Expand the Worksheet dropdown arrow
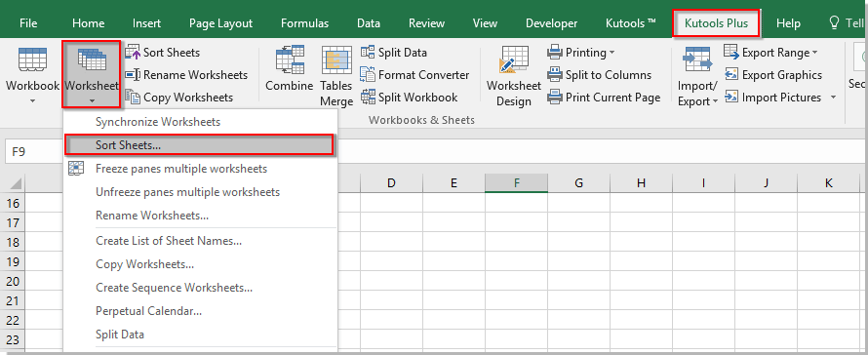The width and height of the screenshot is (868, 355). pos(92,100)
